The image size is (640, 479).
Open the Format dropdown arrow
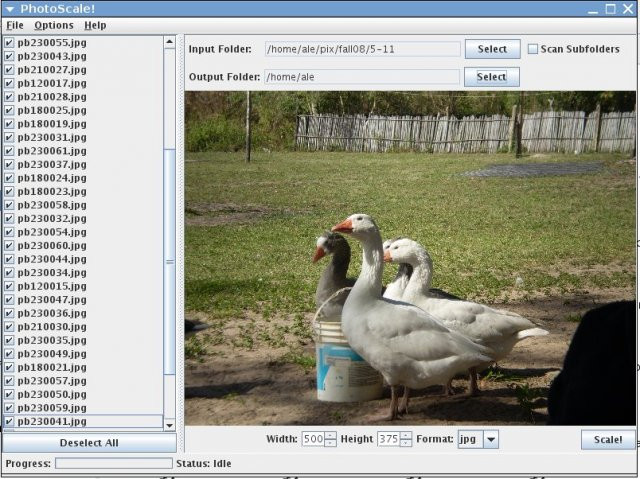click(491, 439)
